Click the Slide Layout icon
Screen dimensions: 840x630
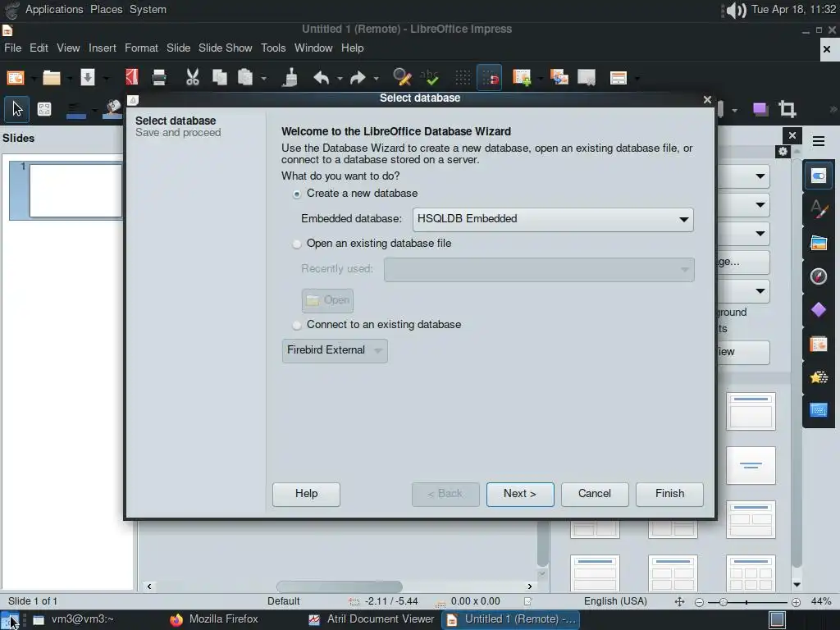(x=619, y=78)
